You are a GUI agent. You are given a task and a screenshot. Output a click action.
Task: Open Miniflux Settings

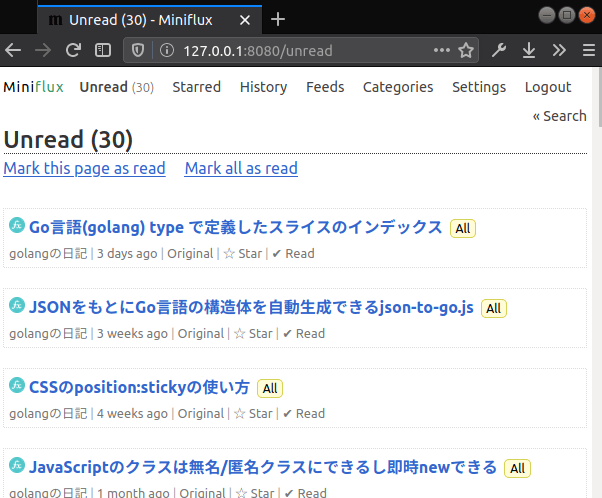[x=479, y=87]
